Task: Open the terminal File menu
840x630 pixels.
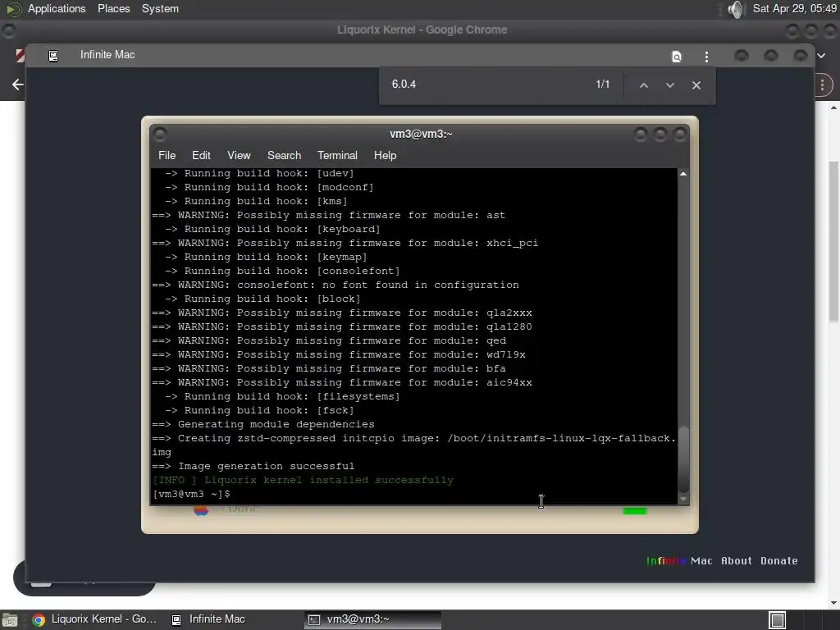Action: (x=167, y=155)
